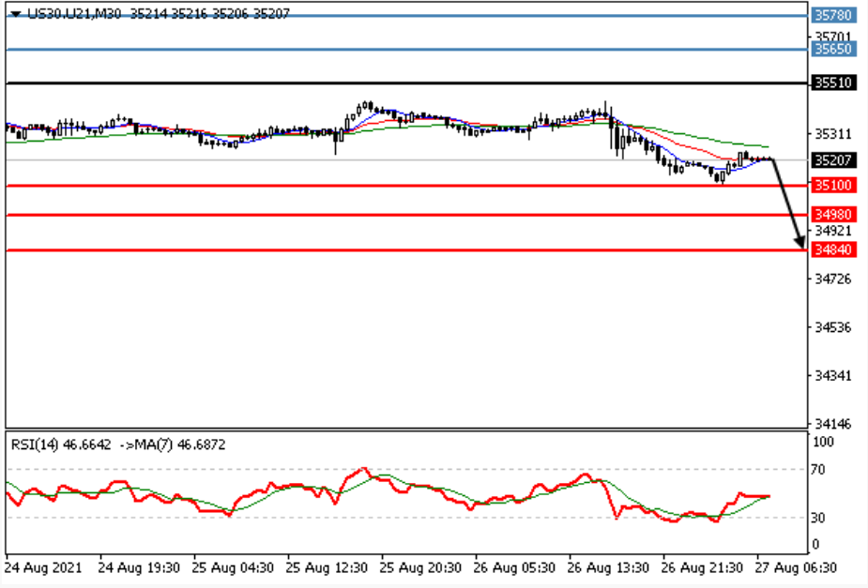
Task: Click the RSI 70 level label
Action: (817, 470)
